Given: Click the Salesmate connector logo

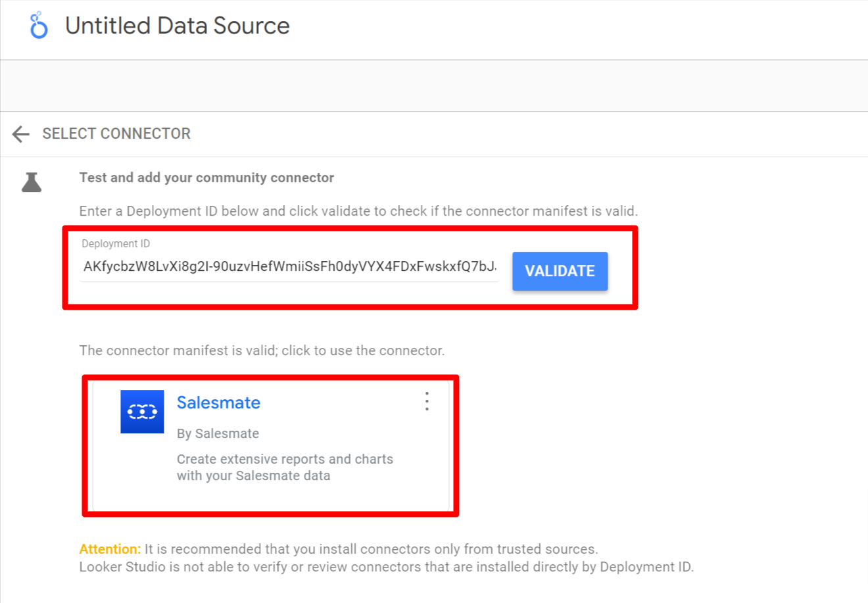Looking at the screenshot, I should pyautogui.click(x=142, y=412).
